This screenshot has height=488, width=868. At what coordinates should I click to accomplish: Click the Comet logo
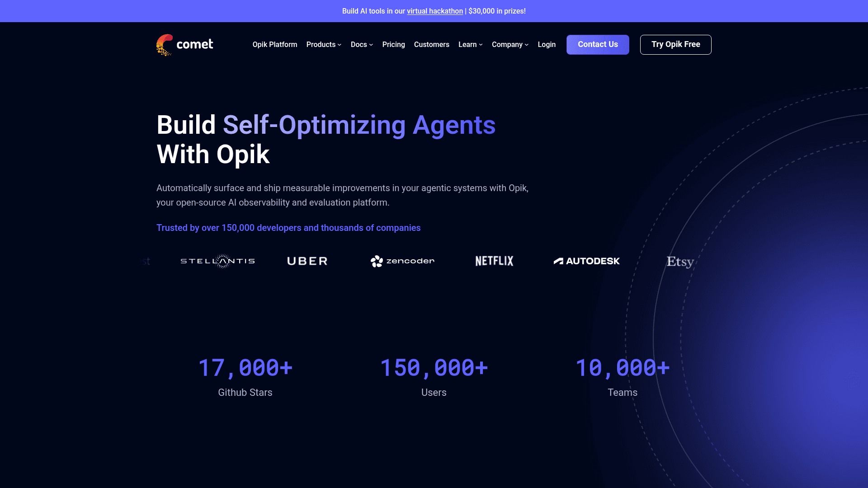coord(184,44)
